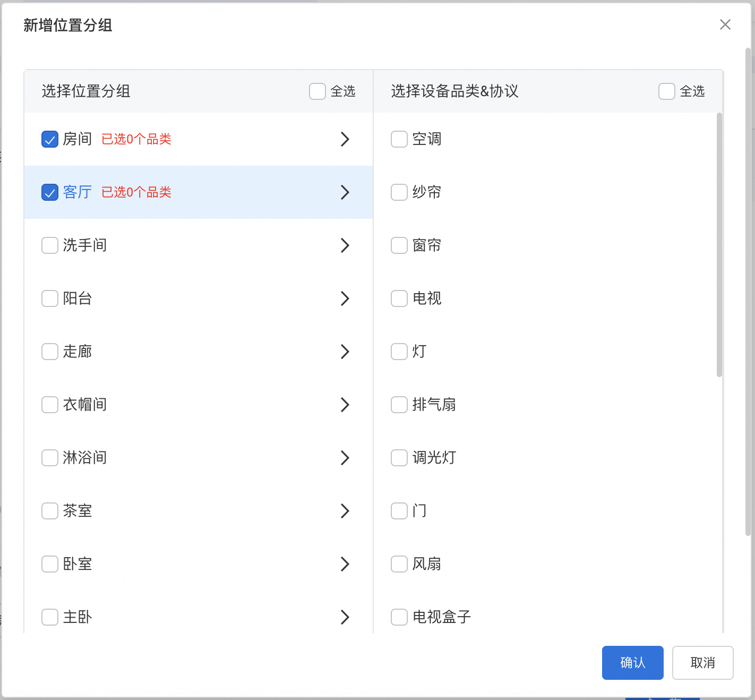Expand the 茶室 row arrow

click(x=345, y=511)
